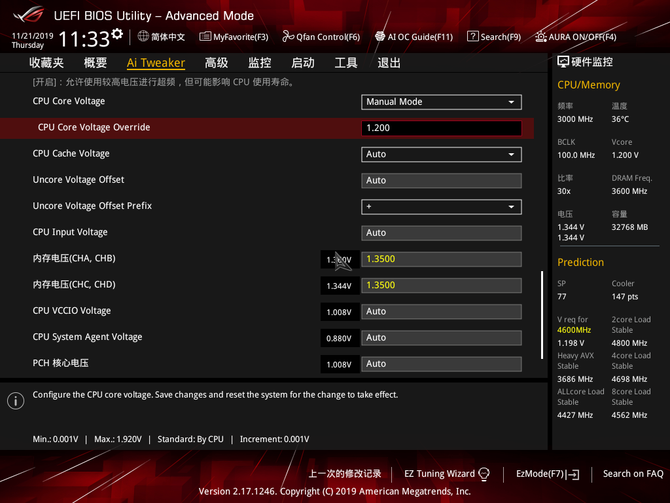The height and width of the screenshot is (503, 670).
Task: Switch to the 监控 tab
Action: (x=260, y=63)
